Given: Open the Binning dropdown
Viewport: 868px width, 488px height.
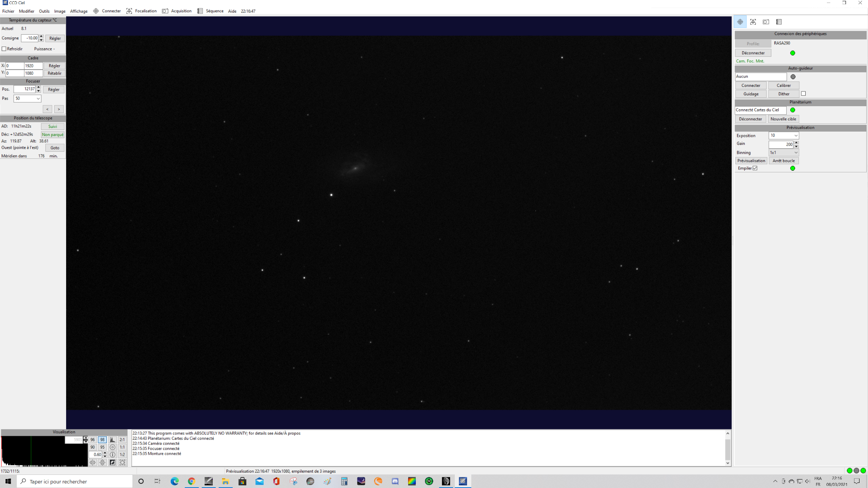Looking at the screenshot, I should [x=796, y=152].
